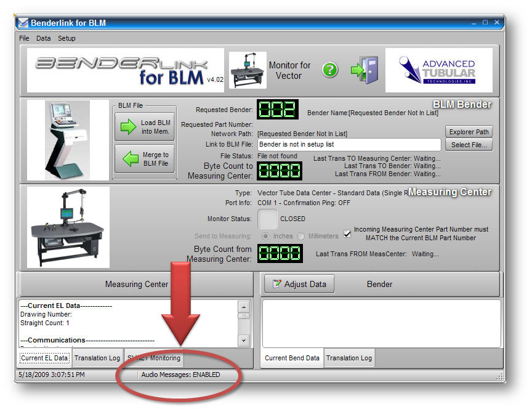Open the Setup menu
Image resolution: width=532 pixels, height=409 pixels.
(66, 38)
